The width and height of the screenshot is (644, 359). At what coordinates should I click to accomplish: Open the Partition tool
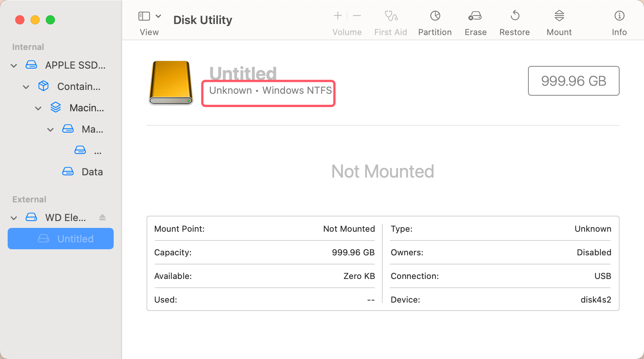point(435,21)
